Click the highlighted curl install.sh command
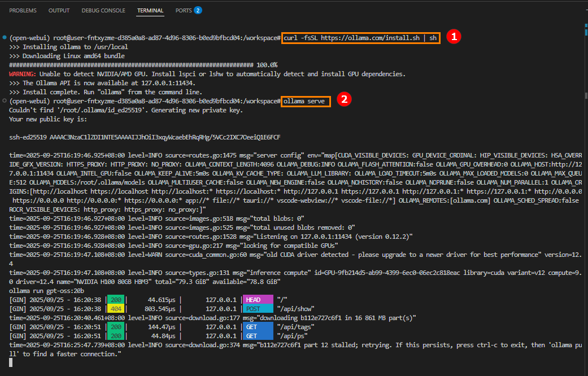The height and width of the screenshot is (376, 588). coord(360,38)
